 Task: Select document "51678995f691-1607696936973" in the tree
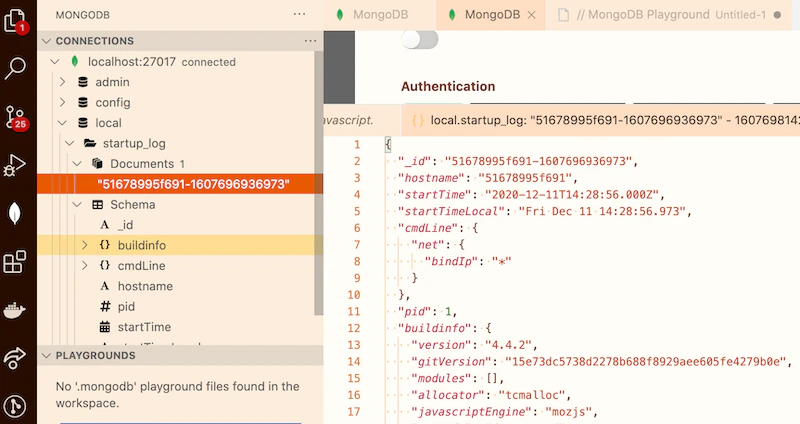[180, 184]
